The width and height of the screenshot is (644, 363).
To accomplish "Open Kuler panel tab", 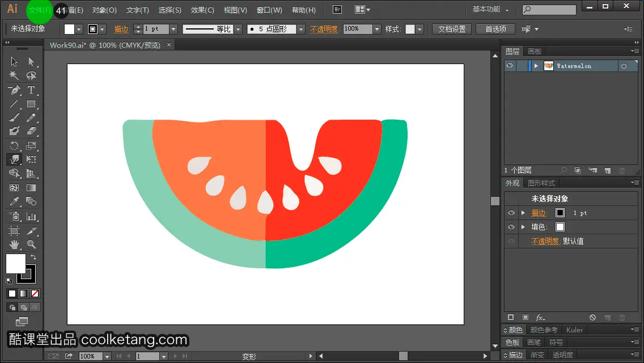I will (574, 330).
